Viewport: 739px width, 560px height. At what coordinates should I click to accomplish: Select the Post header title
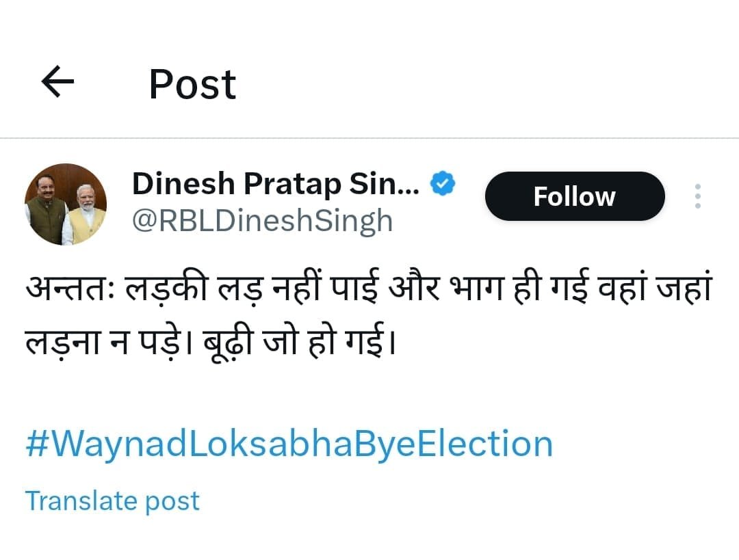[x=193, y=85]
